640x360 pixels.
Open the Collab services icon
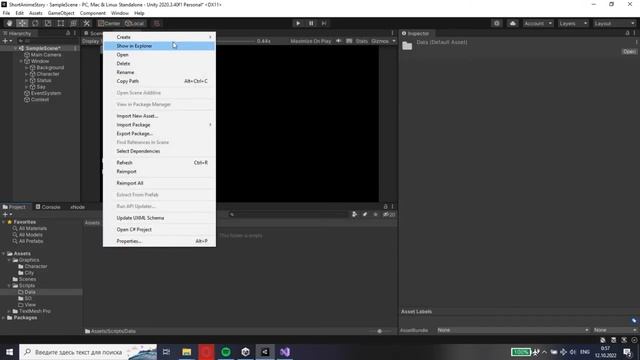[x=497, y=23]
